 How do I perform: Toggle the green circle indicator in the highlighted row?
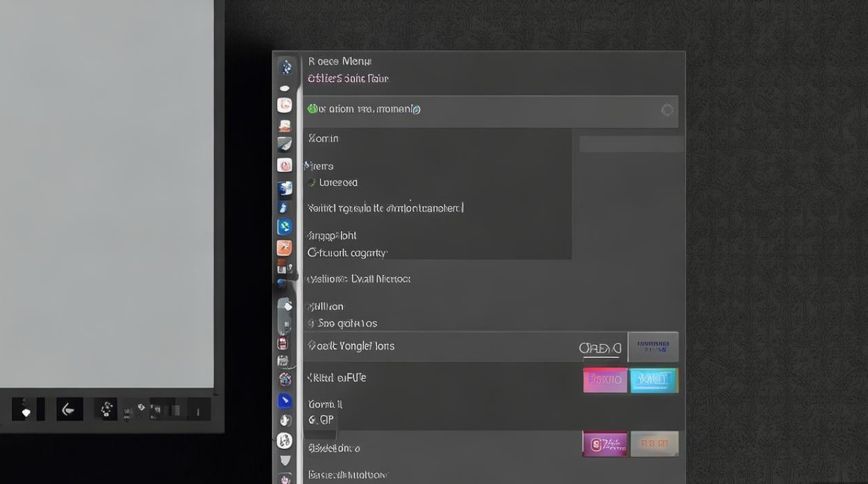(x=313, y=109)
